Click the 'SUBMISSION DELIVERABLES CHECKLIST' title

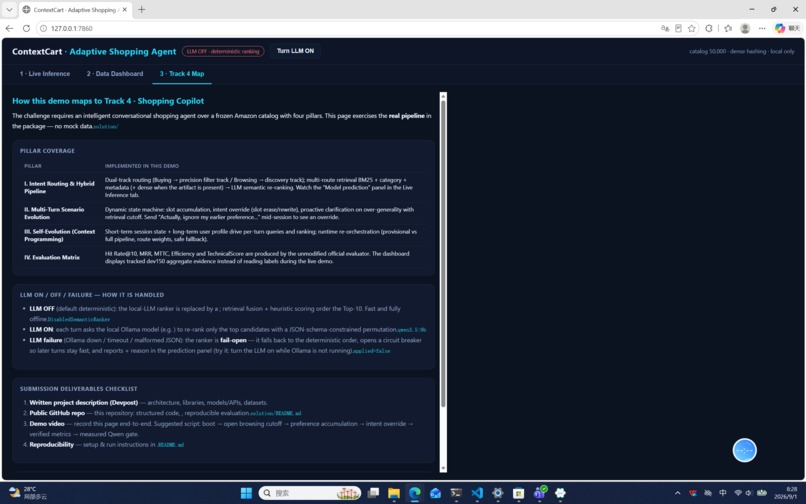[79, 389]
